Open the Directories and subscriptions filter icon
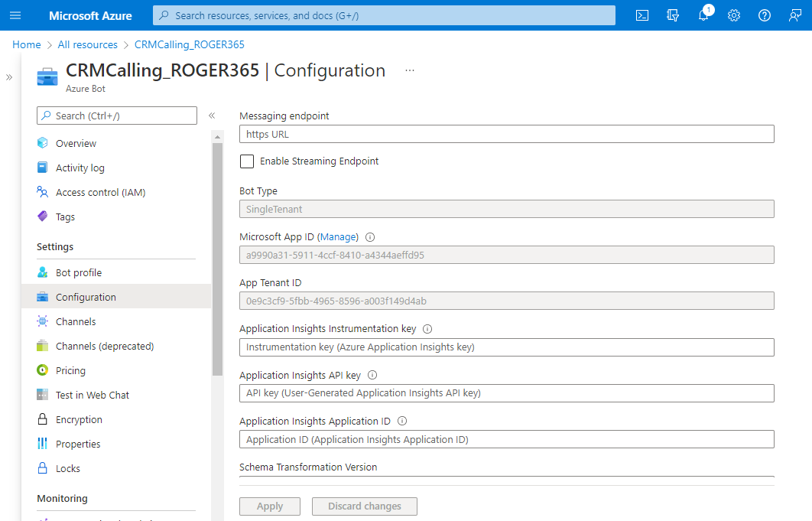 (x=673, y=15)
